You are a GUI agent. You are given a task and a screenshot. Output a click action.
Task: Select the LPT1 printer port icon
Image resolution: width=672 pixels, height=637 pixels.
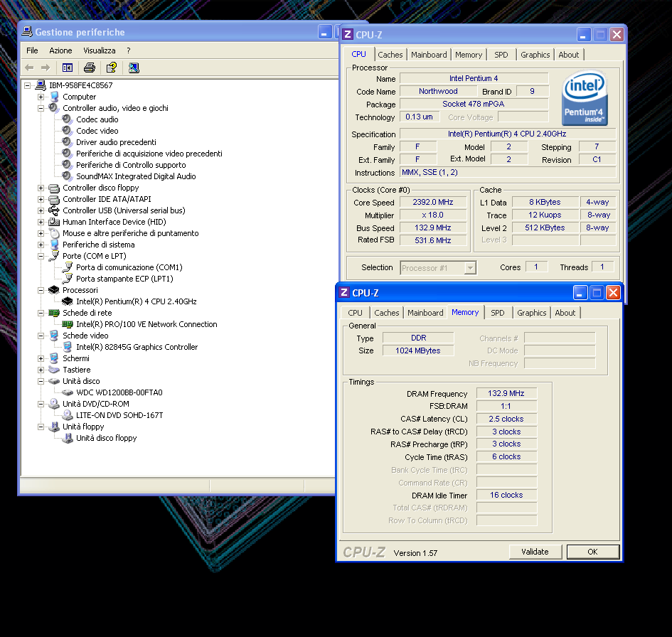pyautogui.click(x=68, y=279)
